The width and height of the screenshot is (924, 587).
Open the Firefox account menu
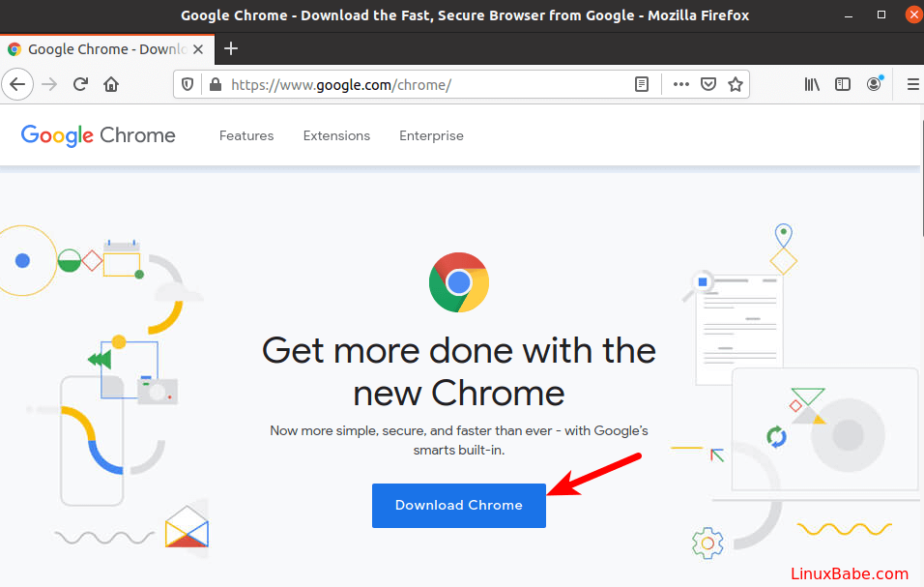click(x=874, y=84)
